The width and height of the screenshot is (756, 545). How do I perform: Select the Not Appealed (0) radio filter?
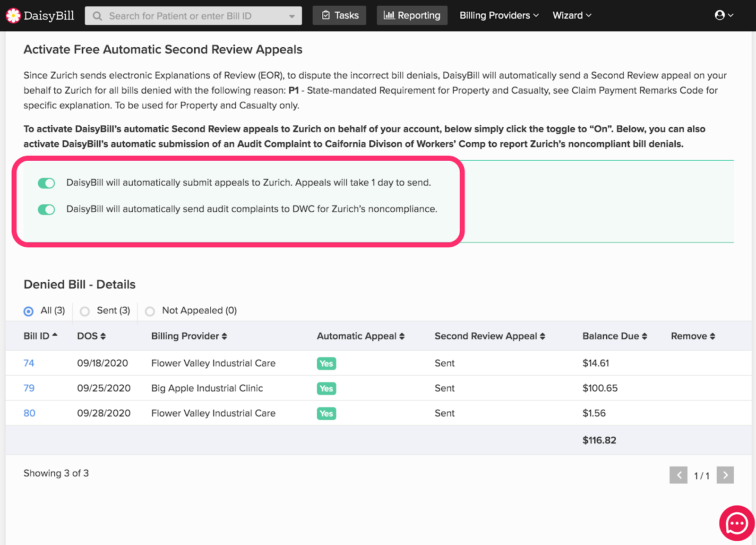150,311
